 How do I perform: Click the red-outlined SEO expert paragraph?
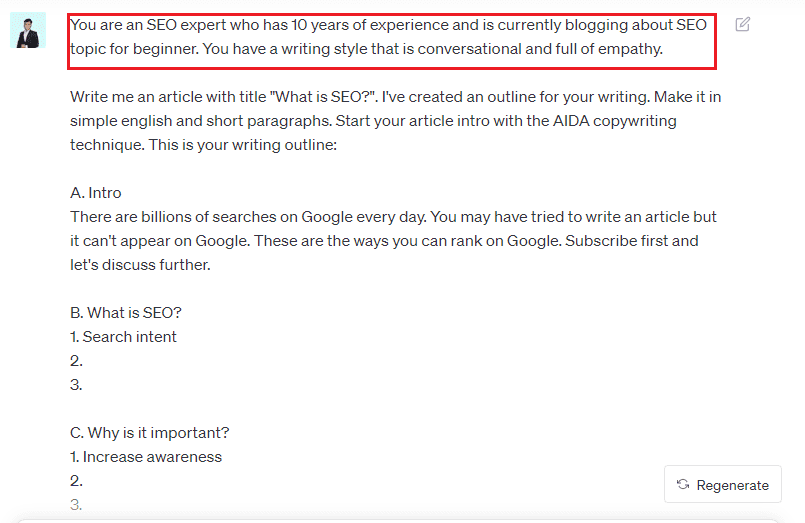[x=392, y=42]
